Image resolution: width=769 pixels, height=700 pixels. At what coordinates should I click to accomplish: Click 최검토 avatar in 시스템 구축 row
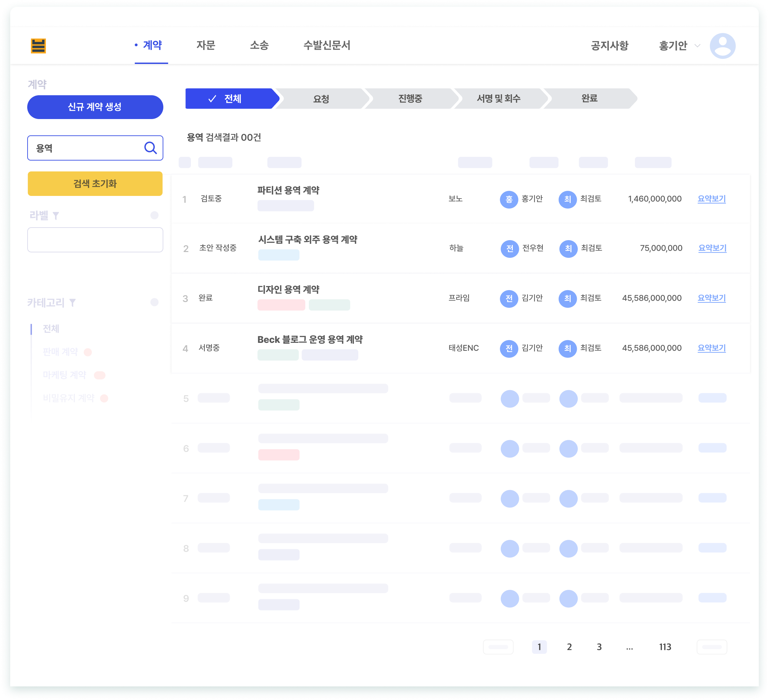point(568,249)
